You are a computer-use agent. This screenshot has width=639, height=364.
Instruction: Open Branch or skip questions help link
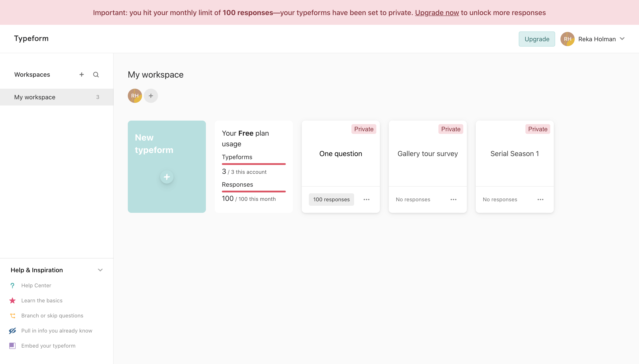click(52, 315)
